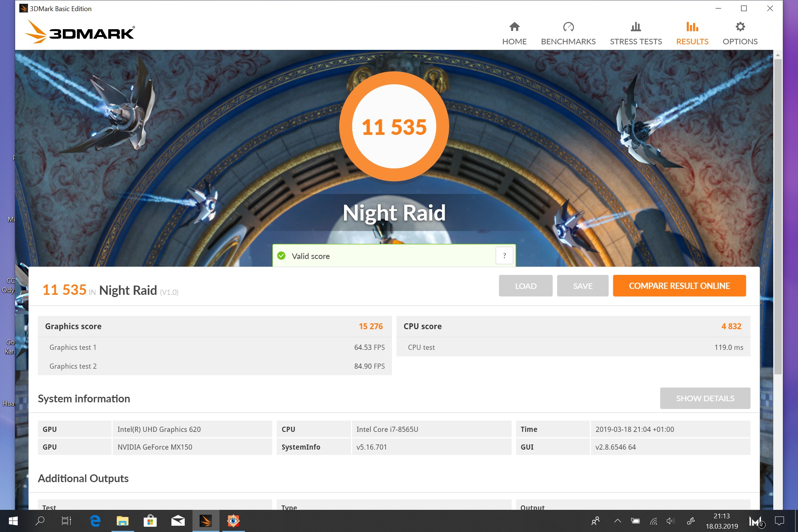Viewport: 798px width, 532px height.
Task: Click the orange results bars icon
Action: pyautogui.click(x=692, y=27)
